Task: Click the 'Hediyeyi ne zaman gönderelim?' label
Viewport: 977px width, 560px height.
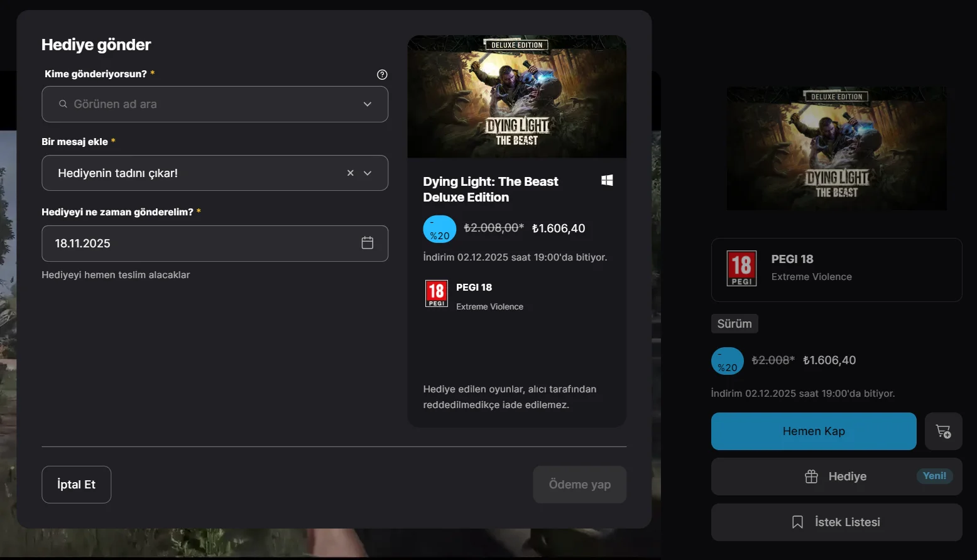Action: pyautogui.click(x=117, y=212)
